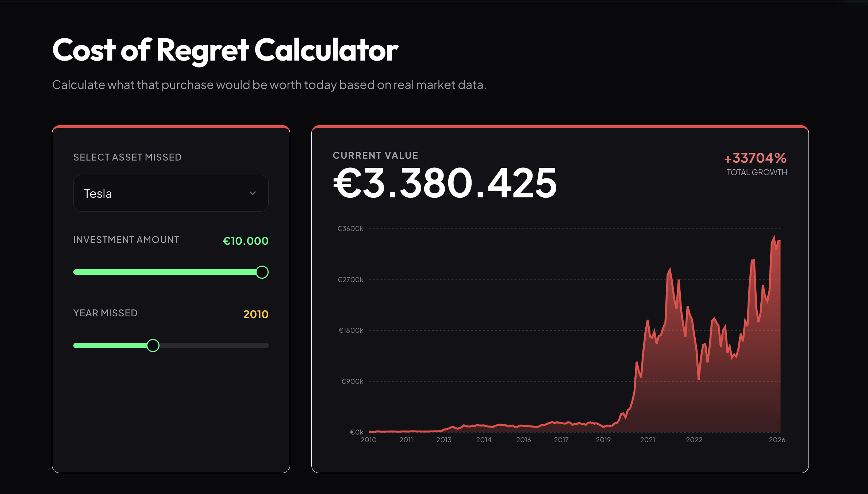Image resolution: width=868 pixels, height=494 pixels.
Task: Click the €2700k y-axis label
Action: pos(350,280)
